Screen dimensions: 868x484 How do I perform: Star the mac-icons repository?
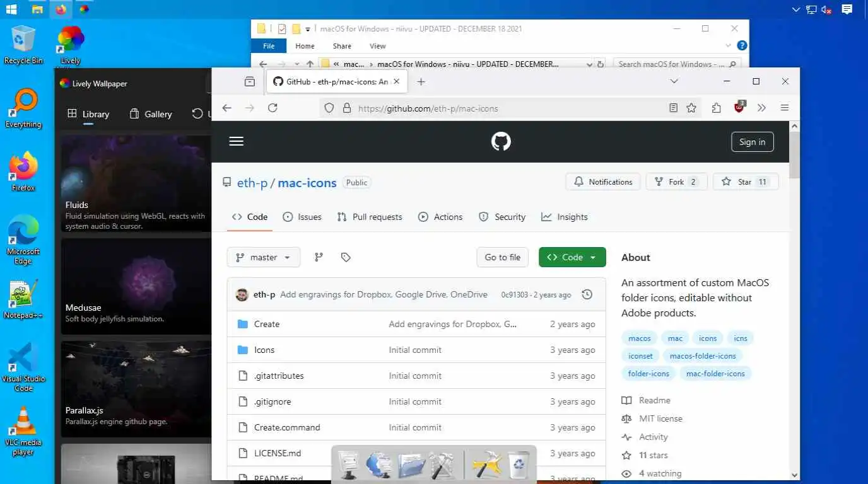click(x=746, y=181)
